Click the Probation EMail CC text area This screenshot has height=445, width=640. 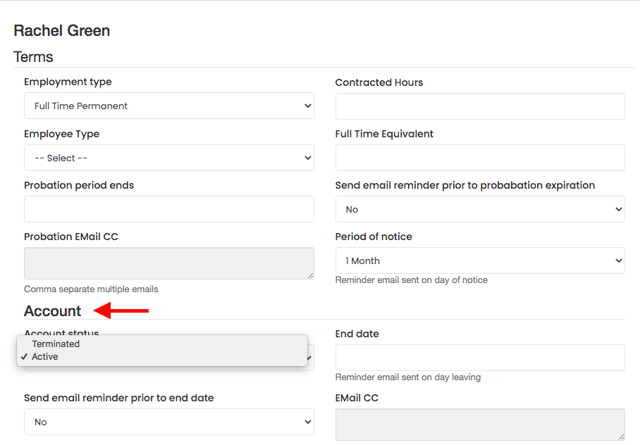pos(168,262)
